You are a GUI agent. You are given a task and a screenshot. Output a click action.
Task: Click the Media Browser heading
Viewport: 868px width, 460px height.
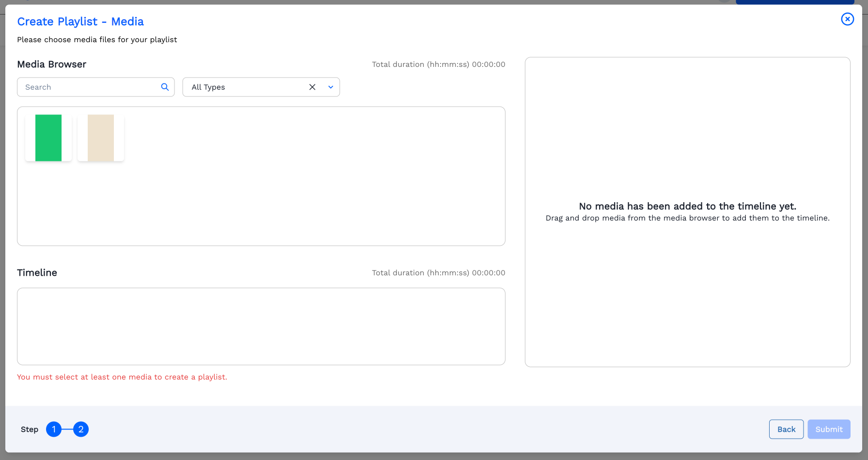[x=51, y=64]
